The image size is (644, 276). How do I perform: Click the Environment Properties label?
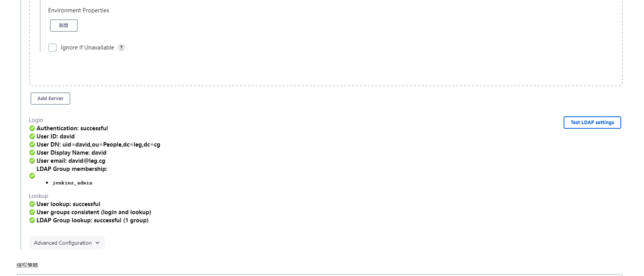pos(78,10)
